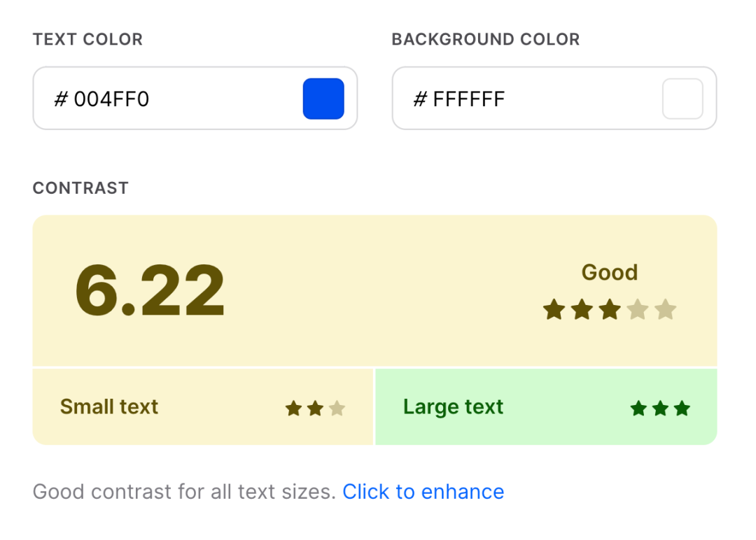Click the 6.22 contrast ratio value
This screenshot has height=540, width=756.
(150, 291)
